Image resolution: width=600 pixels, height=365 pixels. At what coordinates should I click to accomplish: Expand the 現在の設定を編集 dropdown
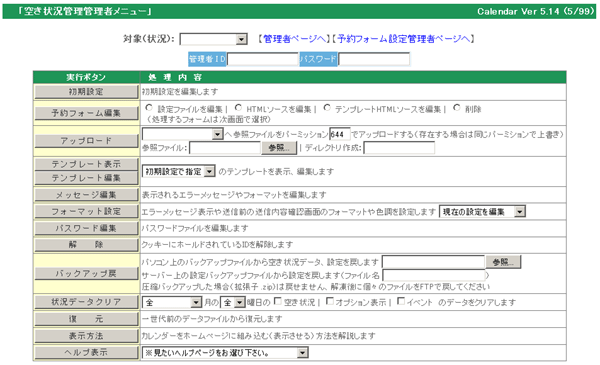click(x=483, y=212)
